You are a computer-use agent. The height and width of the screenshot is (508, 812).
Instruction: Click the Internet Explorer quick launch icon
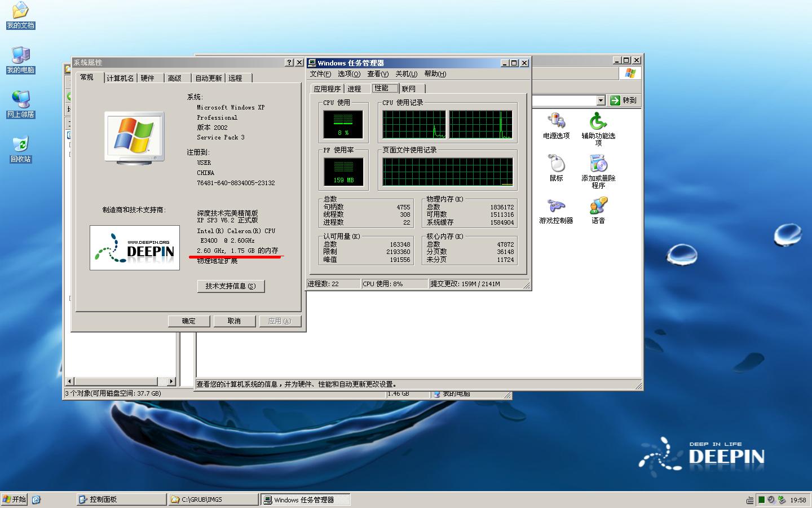[x=36, y=500]
